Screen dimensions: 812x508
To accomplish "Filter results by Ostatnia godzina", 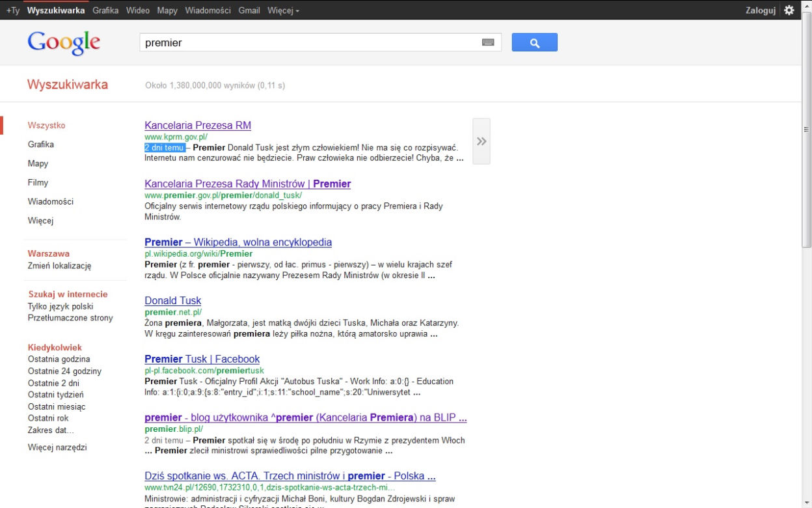I will pyautogui.click(x=59, y=360).
